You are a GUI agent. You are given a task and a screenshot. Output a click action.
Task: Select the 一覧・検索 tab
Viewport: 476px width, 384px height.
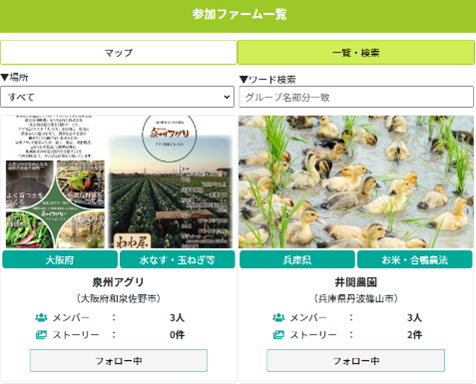click(356, 53)
